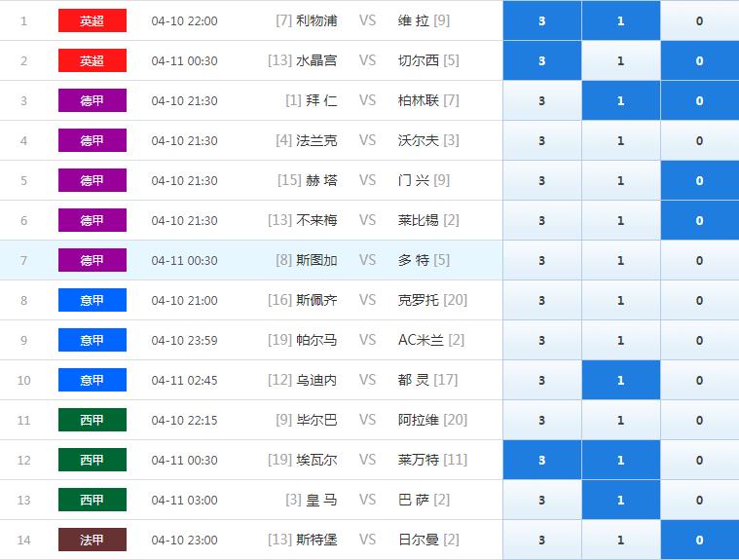The width and height of the screenshot is (739, 560).
Task: Deselect 1 for 埃瓦尔 vs 莱万特
Action: pos(621,460)
